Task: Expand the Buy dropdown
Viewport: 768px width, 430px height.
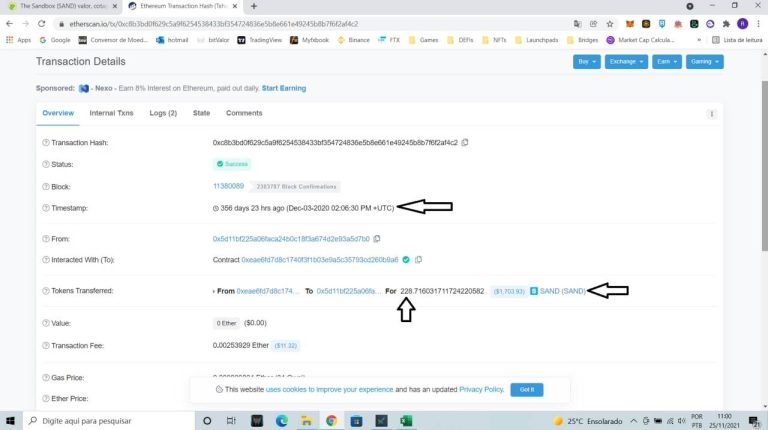Action: click(x=587, y=62)
